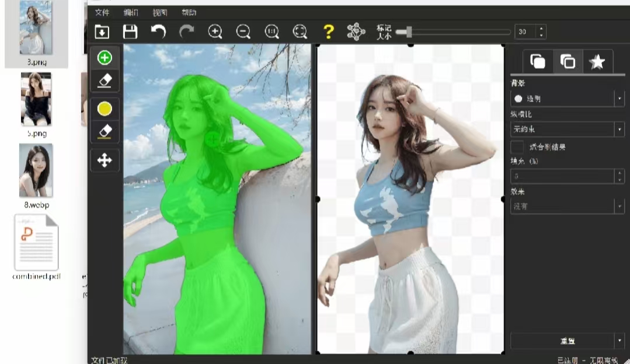Viewport: 630px width, 364px height.
Task: Expand the reset button dropdown arrow
Action: tap(619, 341)
